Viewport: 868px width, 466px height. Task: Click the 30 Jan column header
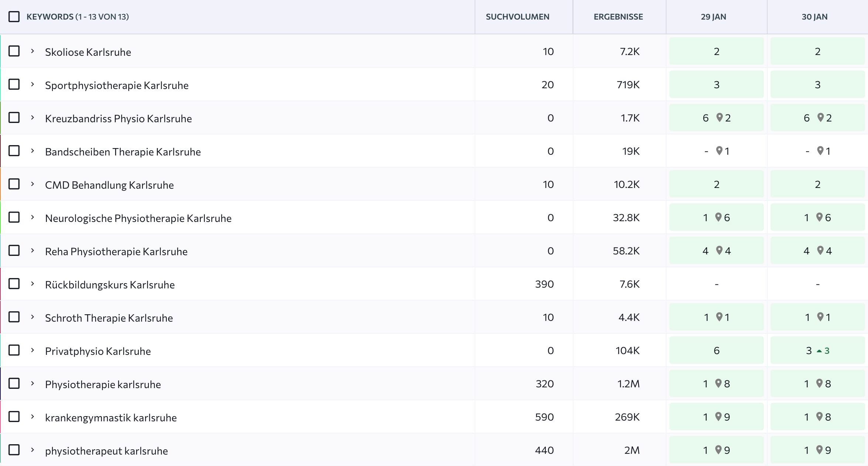tap(814, 17)
